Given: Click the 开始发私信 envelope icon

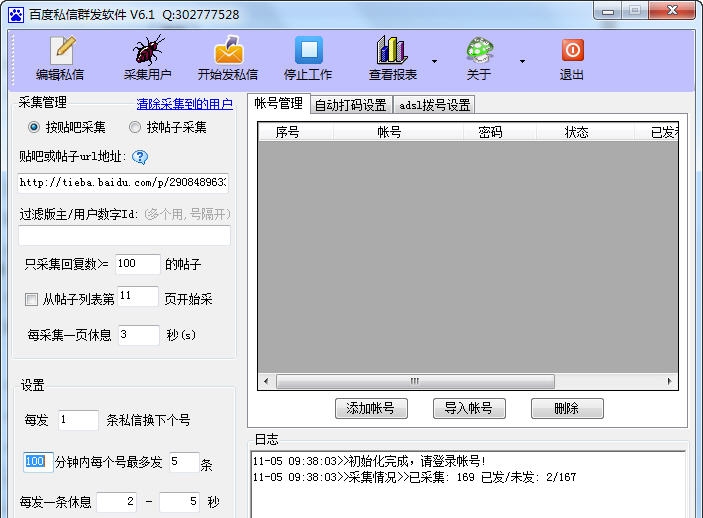Looking at the screenshot, I should coord(228,50).
